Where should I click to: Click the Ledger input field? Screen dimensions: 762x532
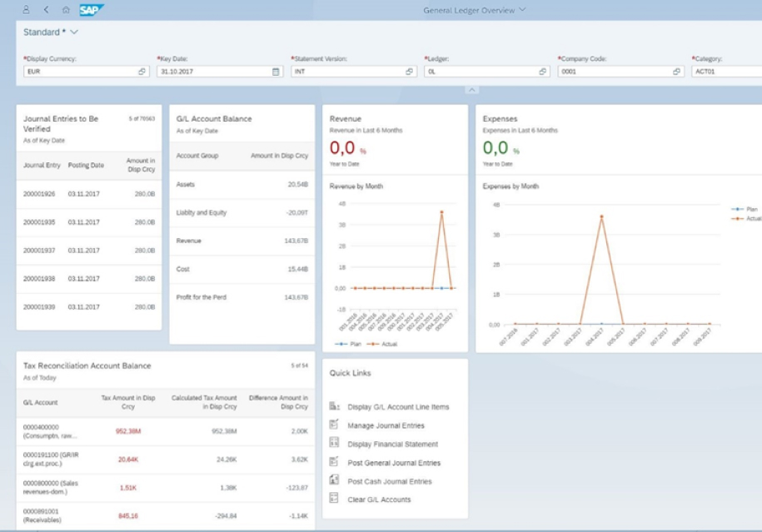(486, 72)
